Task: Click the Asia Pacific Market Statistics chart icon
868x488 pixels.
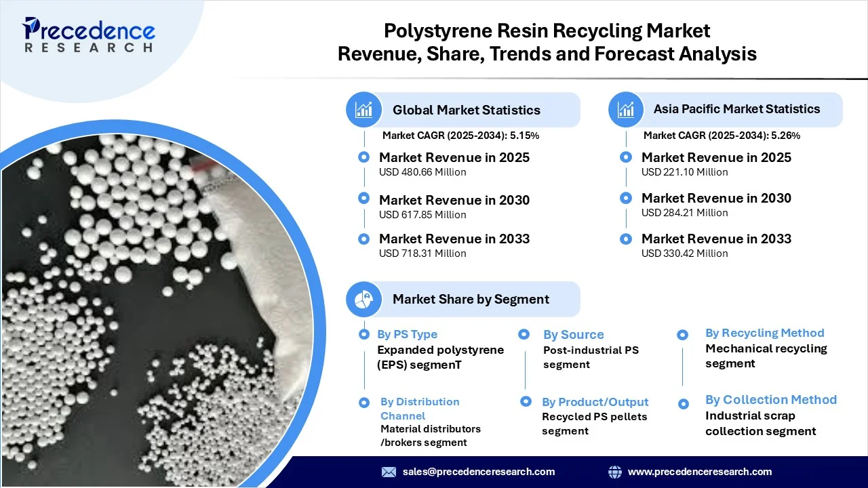Action: pos(626,109)
